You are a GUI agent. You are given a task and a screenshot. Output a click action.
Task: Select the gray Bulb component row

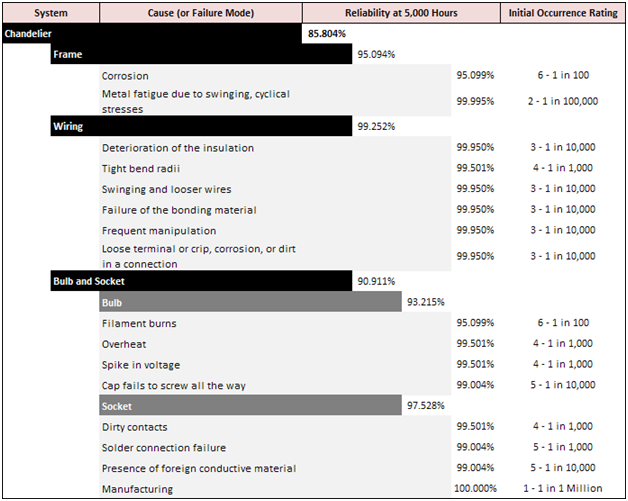(250, 302)
